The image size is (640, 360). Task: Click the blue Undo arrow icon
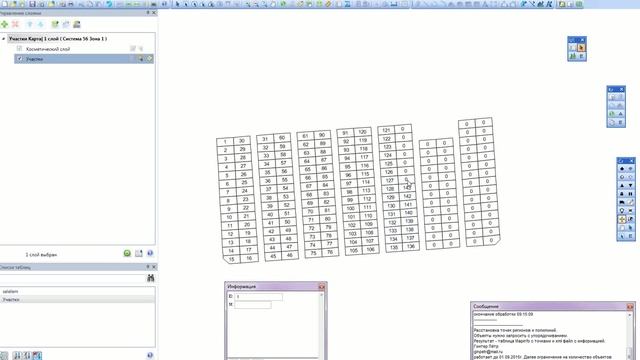tap(109, 4)
